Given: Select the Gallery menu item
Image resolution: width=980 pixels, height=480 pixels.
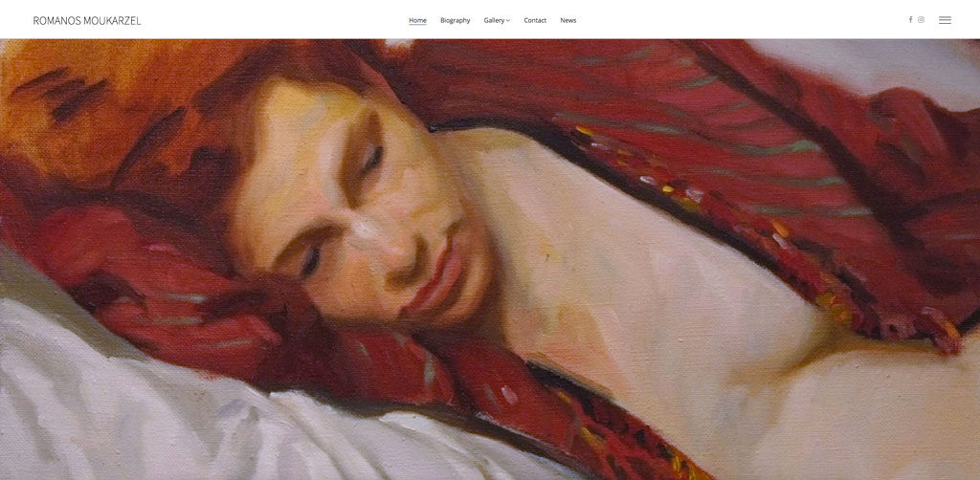Looking at the screenshot, I should coord(494,20).
